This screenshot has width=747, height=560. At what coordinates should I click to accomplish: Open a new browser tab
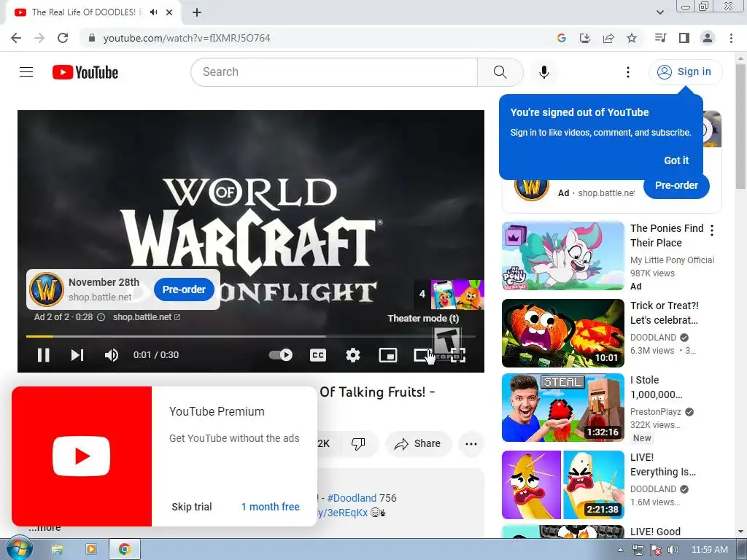pyautogui.click(x=197, y=12)
